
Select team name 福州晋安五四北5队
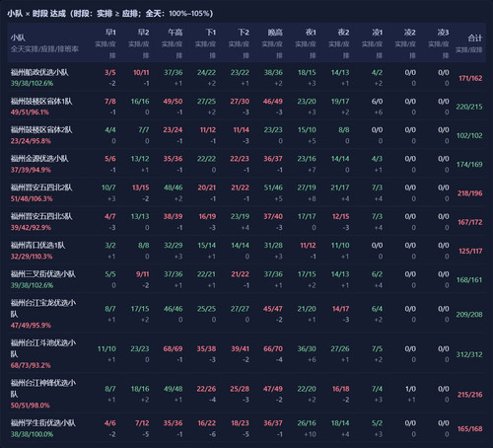coord(41,216)
